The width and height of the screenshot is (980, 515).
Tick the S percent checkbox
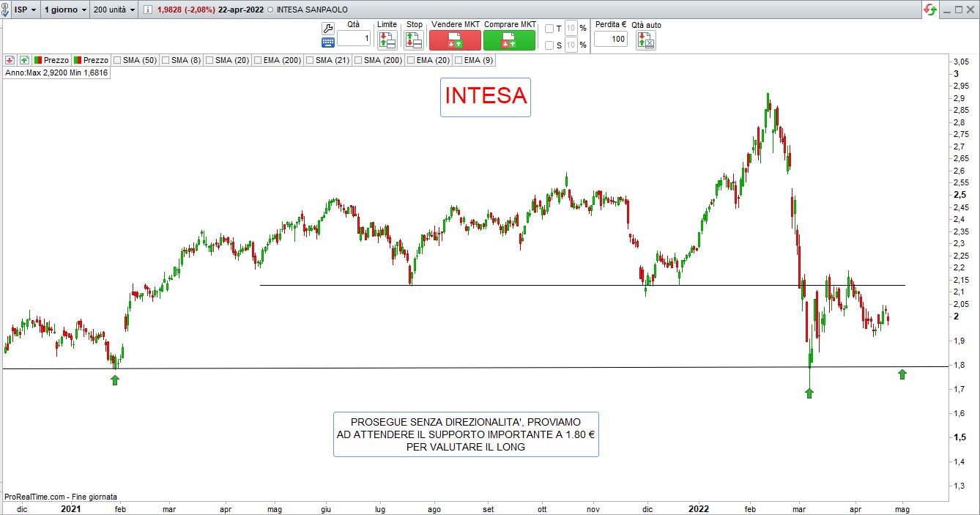(549, 45)
